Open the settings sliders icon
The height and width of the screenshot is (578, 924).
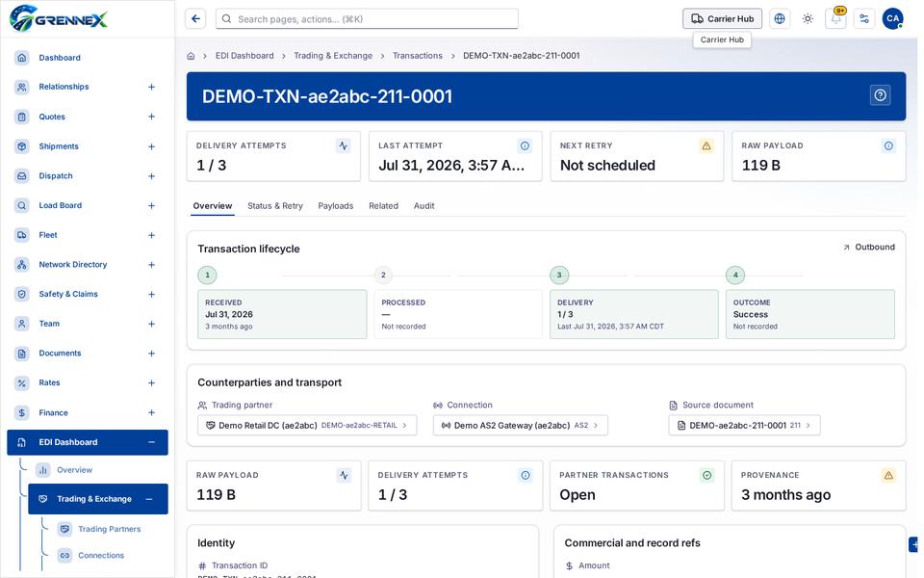pyautogui.click(x=864, y=19)
